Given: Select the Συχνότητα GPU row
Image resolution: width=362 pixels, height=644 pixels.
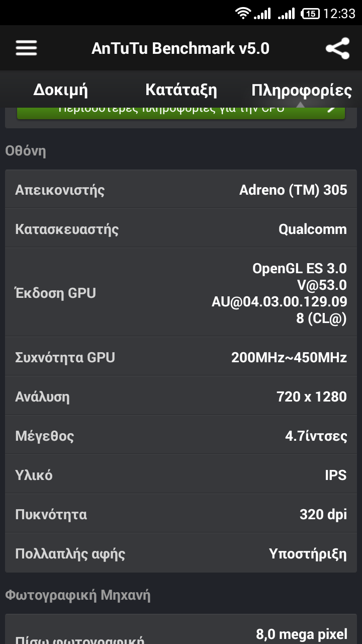Looking at the screenshot, I should tap(181, 357).
